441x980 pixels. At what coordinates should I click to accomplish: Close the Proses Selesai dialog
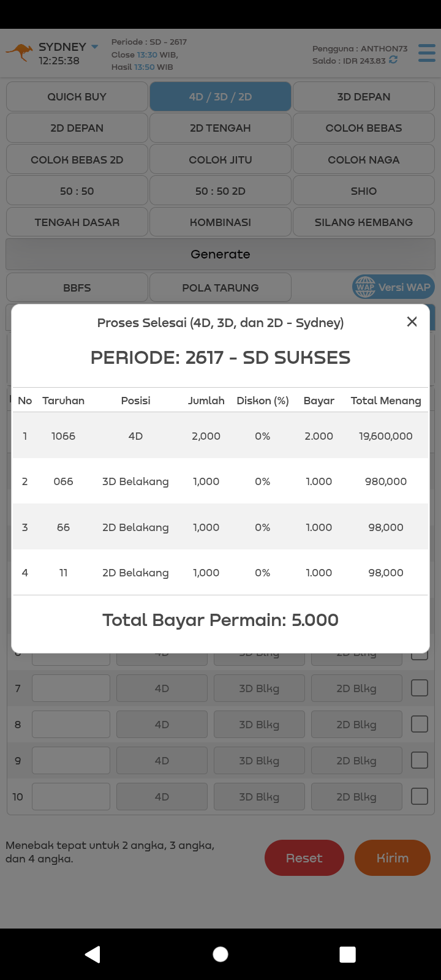tap(412, 322)
